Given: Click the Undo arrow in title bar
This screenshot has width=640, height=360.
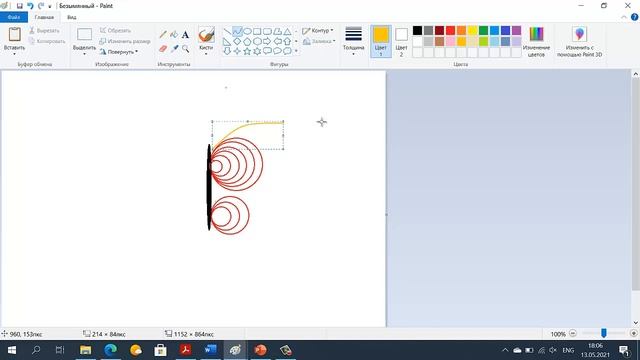Looking at the screenshot, I should [30, 6].
